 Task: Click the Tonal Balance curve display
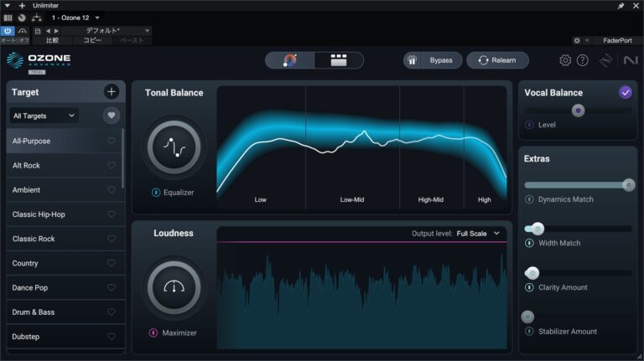tap(362, 147)
